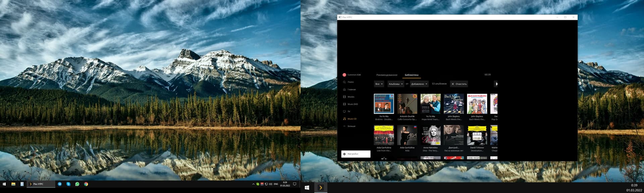This screenshot has width=644, height=193.
Task: Open the Все filter dropdown
Action: (379, 84)
